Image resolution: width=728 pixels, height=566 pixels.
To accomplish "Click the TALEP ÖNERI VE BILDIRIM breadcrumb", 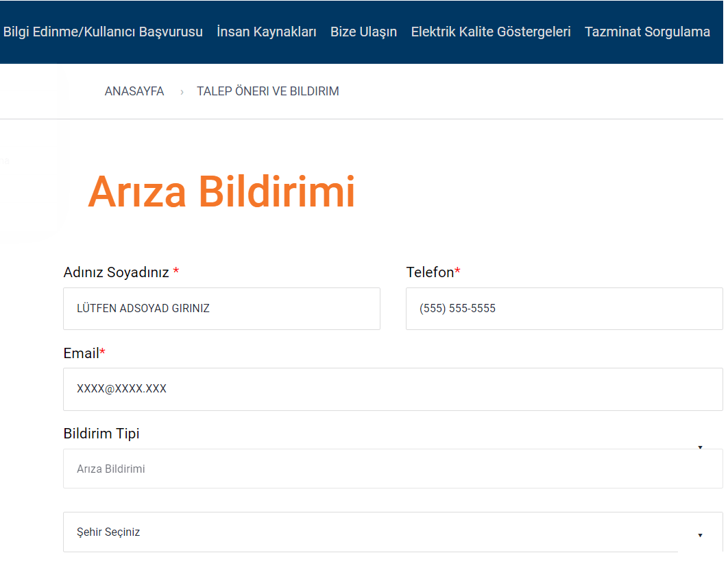I will 267,91.
